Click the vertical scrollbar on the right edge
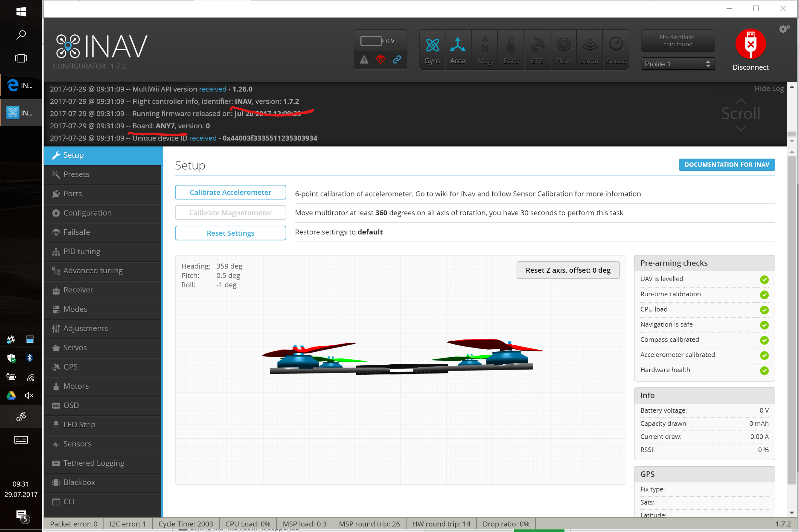The height and width of the screenshot is (532, 799). coord(793,305)
